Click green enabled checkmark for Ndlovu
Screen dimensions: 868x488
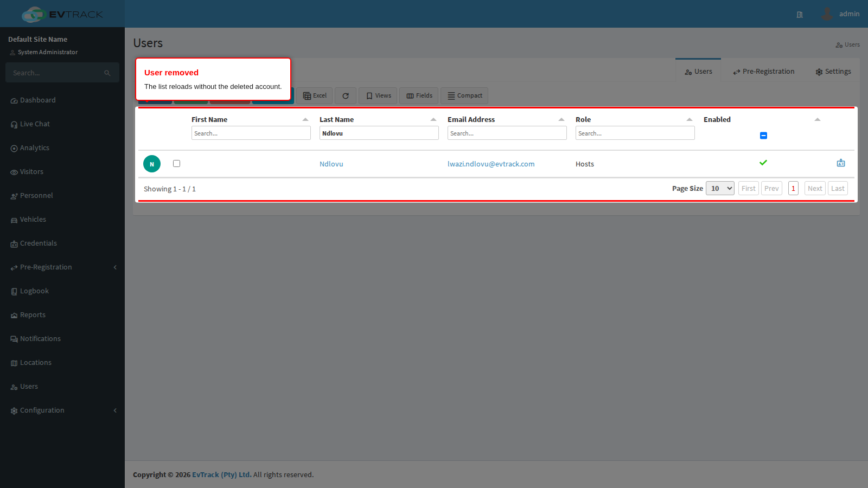coord(763,163)
